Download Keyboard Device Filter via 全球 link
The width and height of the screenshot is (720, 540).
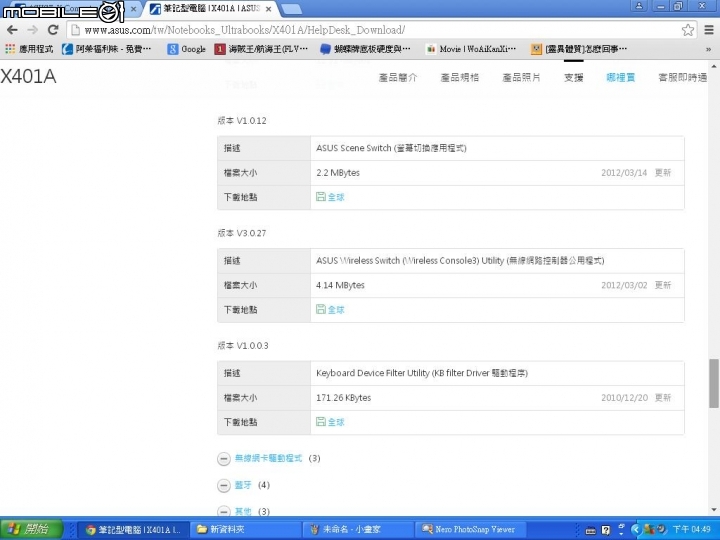click(336, 422)
